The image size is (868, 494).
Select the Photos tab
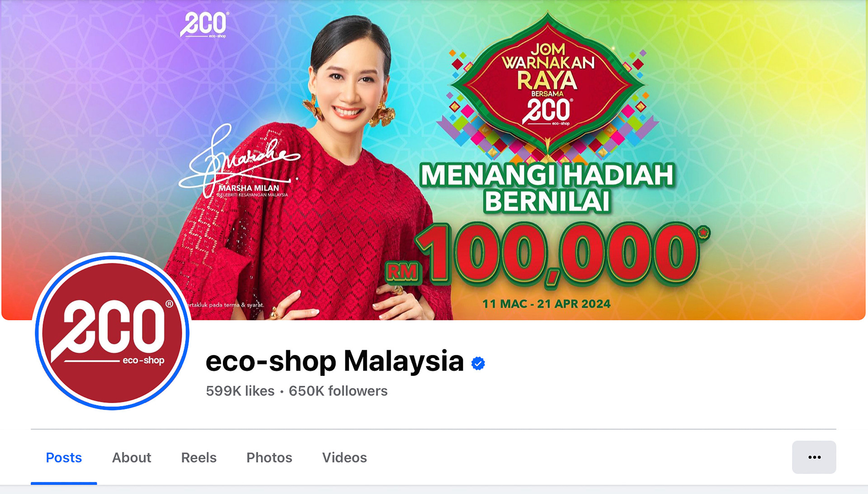(x=269, y=457)
